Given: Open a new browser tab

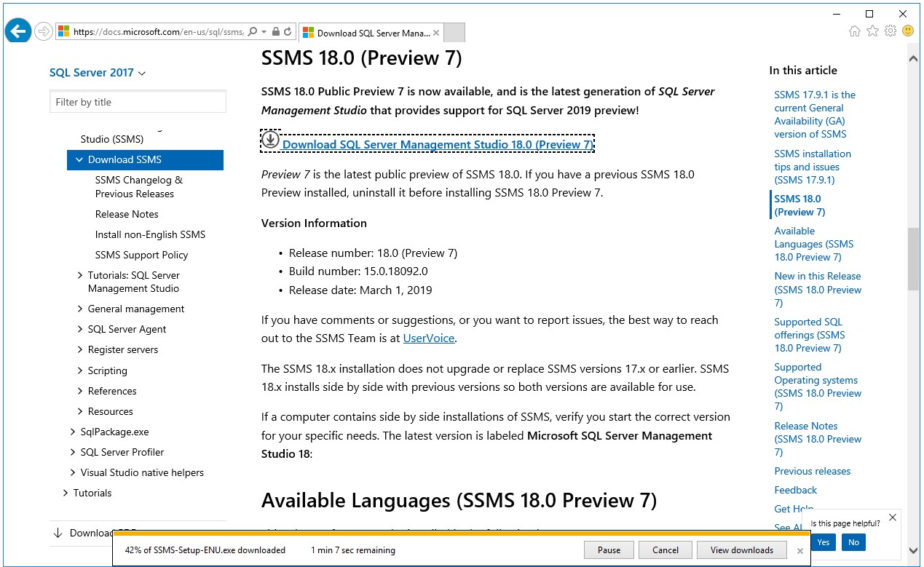Looking at the screenshot, I should [x=453, y=32].
